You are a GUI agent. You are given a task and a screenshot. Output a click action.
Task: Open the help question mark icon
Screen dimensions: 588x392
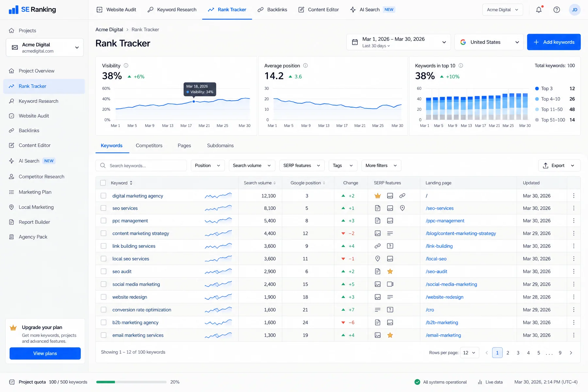tap(557, 10)
